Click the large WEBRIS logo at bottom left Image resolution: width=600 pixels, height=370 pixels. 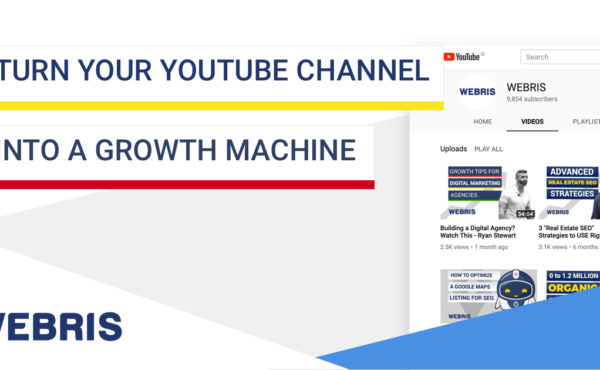[60, 327]
